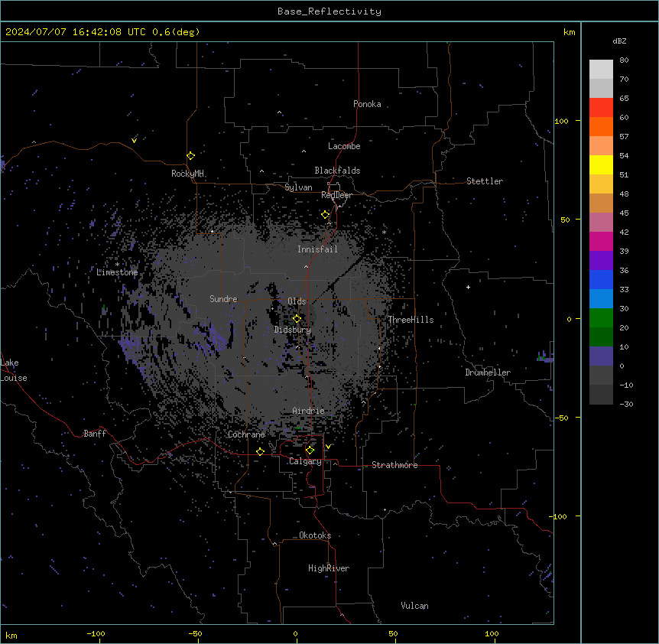Viewport: 659px width, 644px height.
Task: Select the indigo 0-10 dBZ legend swatch
Action: tap(601, 356)
